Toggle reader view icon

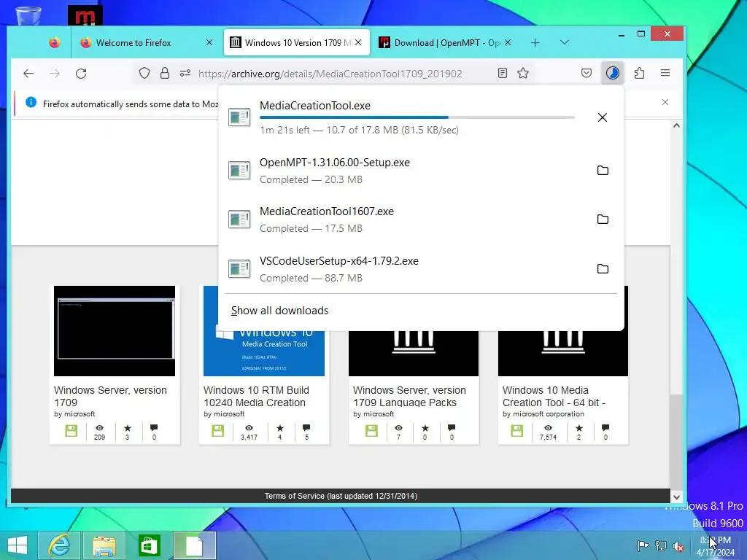coord(502,73)
